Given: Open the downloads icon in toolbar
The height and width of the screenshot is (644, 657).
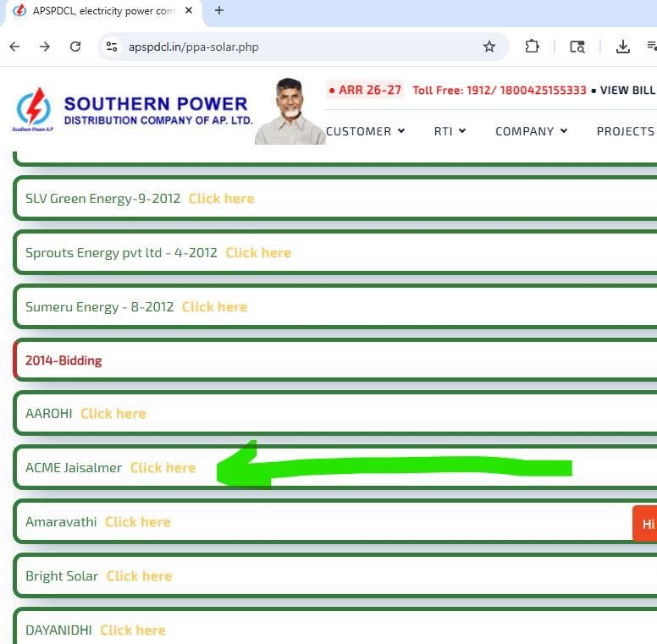Looking at the screenshot, I should [x=622, y=47].
